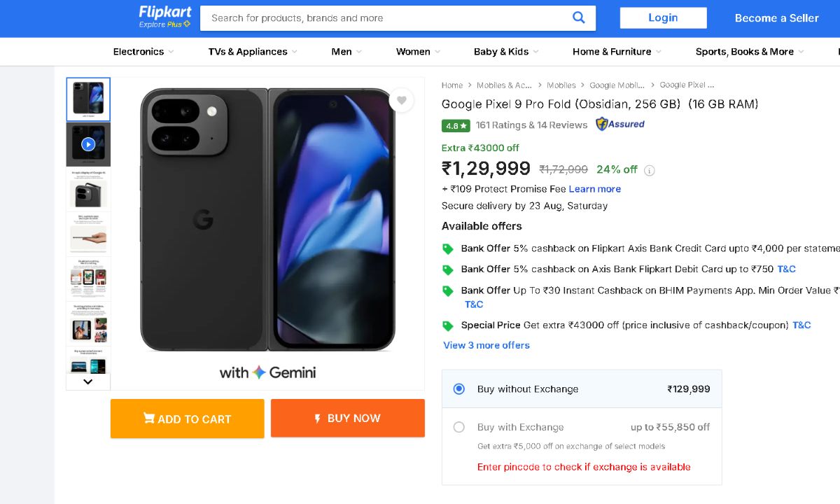
Task: Expand the Home & Furniture menu
Action: 617,52
